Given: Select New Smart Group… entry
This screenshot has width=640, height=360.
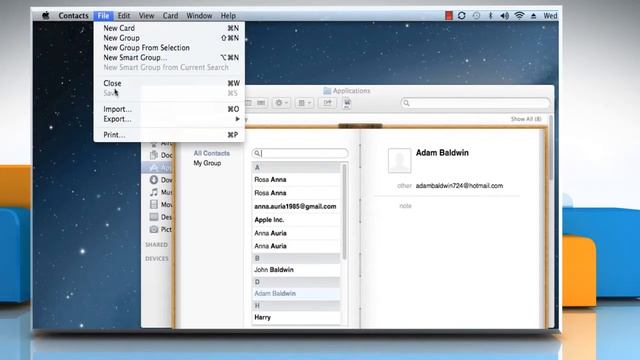Looking at the screenshot, I should coord(169,57).
